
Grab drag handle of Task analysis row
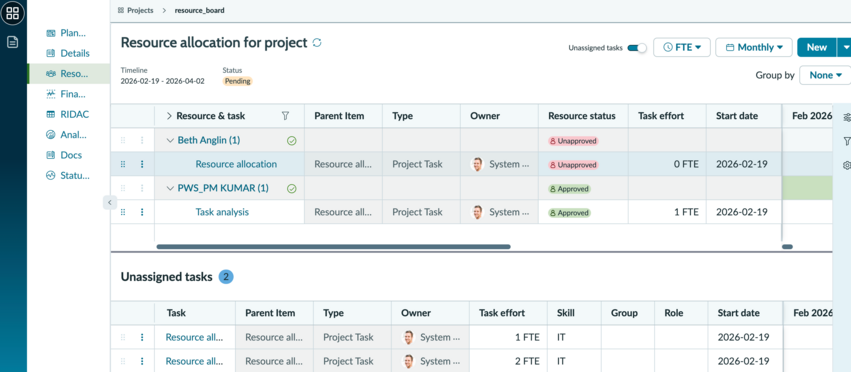[x=123, y=212]
